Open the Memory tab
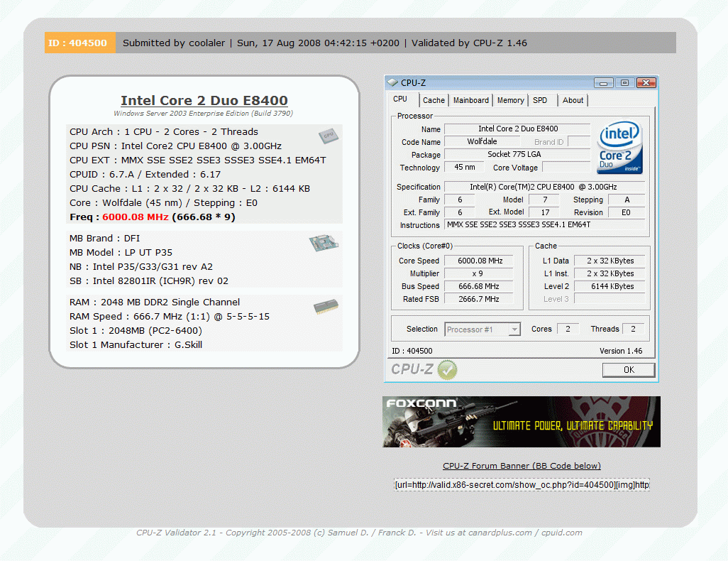728x561 pixels. coord(509,100)
